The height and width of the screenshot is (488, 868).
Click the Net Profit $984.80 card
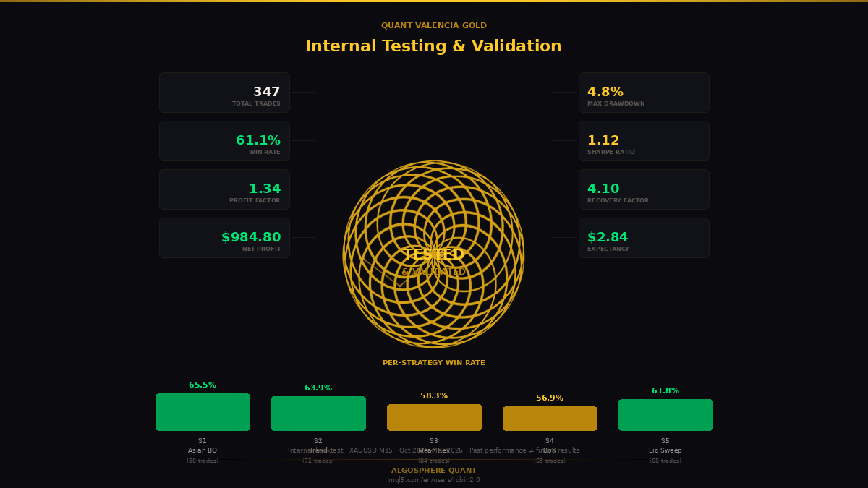[x=224, y=238]
